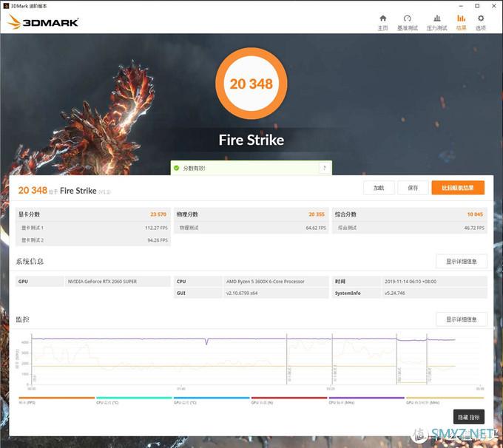Toggle the yellow GPU memory clock legend
Image resolution: width=503 pixels, height=448 pixels.
tap(445, 398)
